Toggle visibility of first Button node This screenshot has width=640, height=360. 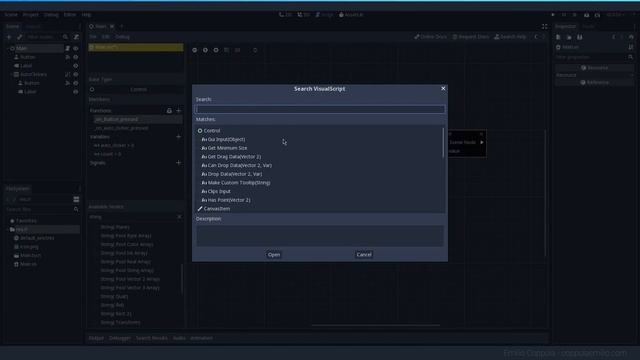click(76, 57)
